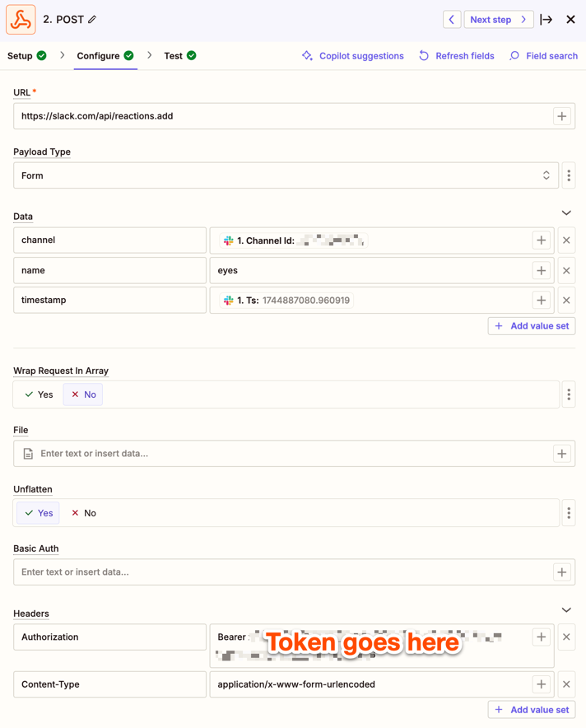Go to previous step with left arrow

(452, 20)
